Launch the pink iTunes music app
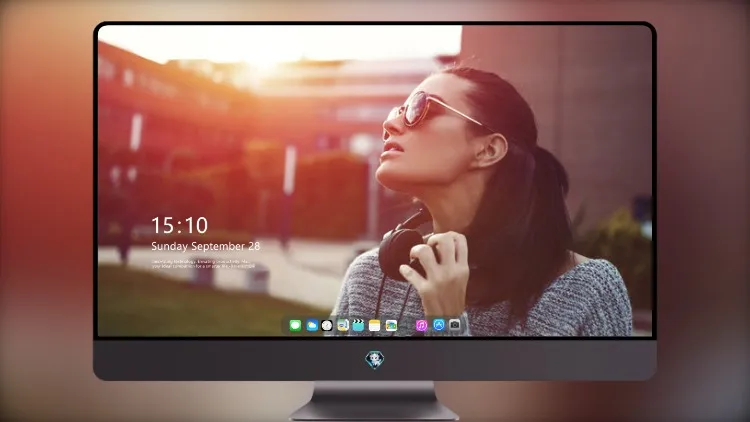This screenshot has width=750, height=422. click(421, 325)
